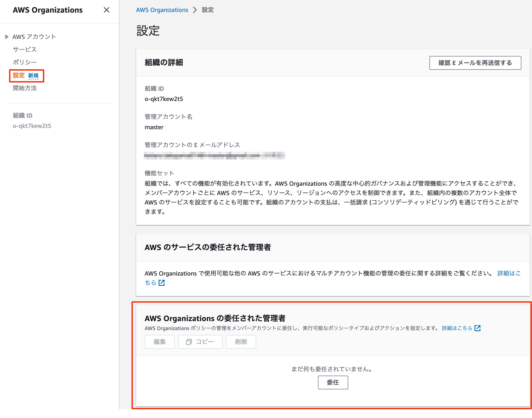Click AWS Organizations breadcrumb link
The image size is (532, 418).
(x=162, y=10)
